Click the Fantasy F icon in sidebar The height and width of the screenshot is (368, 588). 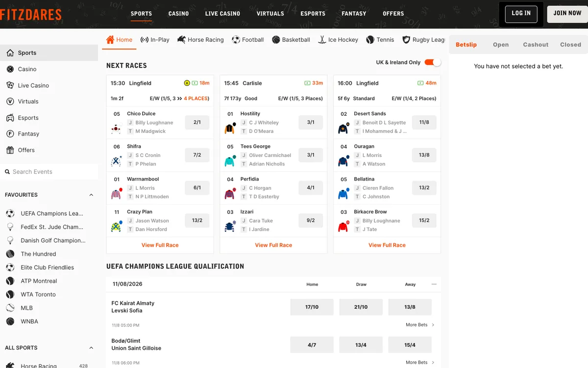(10, 134)
